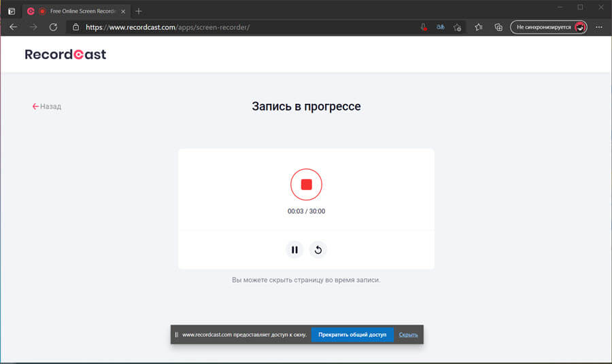Screen dimensions: 612x364
Task: Open the translate page icon
Action: 440,27
